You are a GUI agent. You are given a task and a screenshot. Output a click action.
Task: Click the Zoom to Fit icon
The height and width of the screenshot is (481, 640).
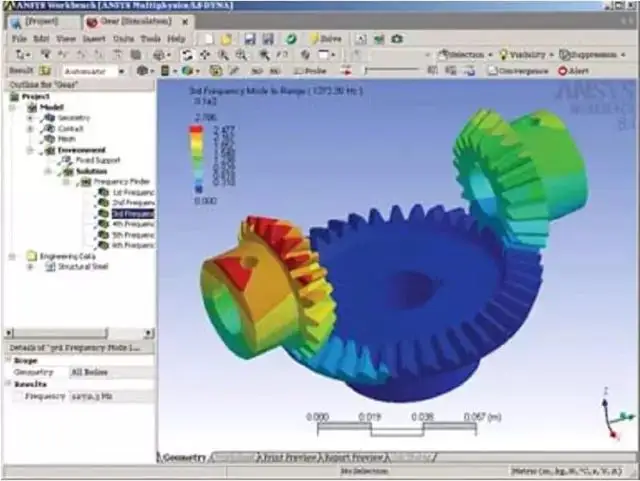pyautogui.click(x=264, y=55)
